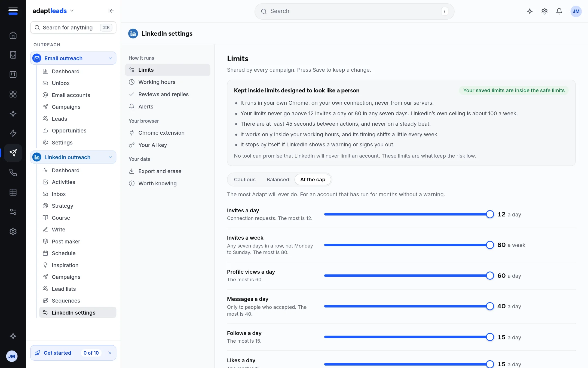Open Reviews and replies settings
Image resolution: width=588 pixels, height=368 pixels.
pos(167,94)
